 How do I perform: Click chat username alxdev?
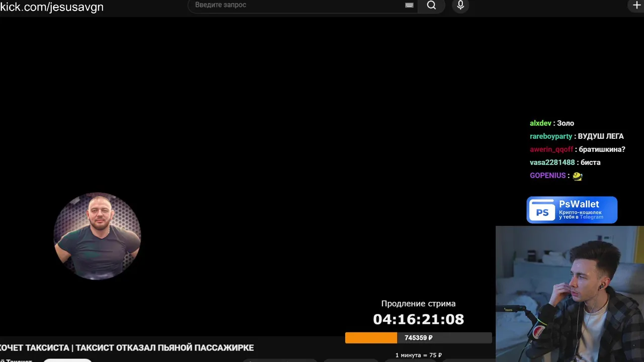click(540, 123)
